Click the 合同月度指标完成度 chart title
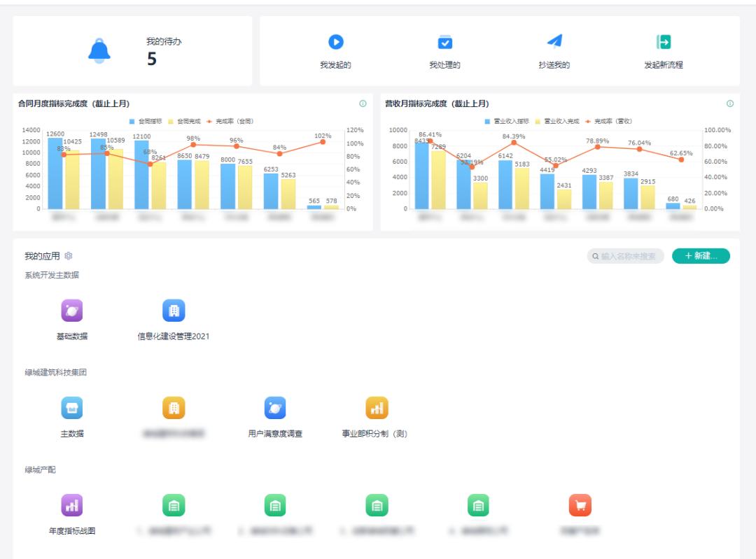This screenshot has width=756, height=559. point(73,104)
